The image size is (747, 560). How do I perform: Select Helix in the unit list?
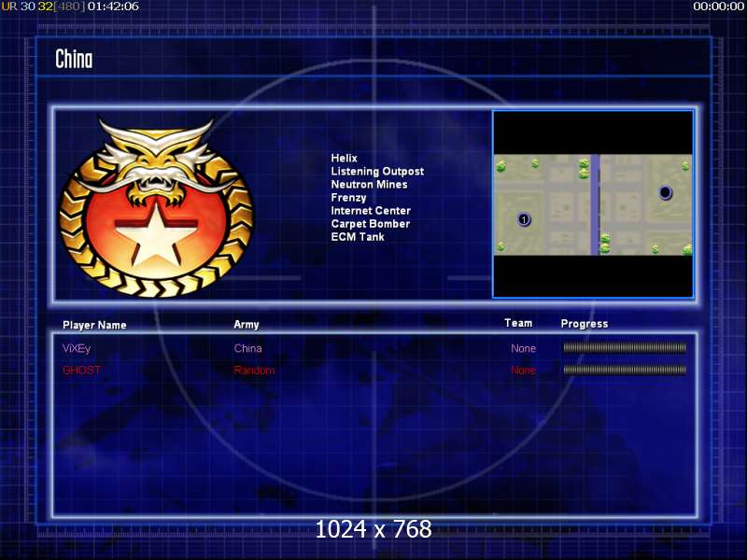point(344,158)
